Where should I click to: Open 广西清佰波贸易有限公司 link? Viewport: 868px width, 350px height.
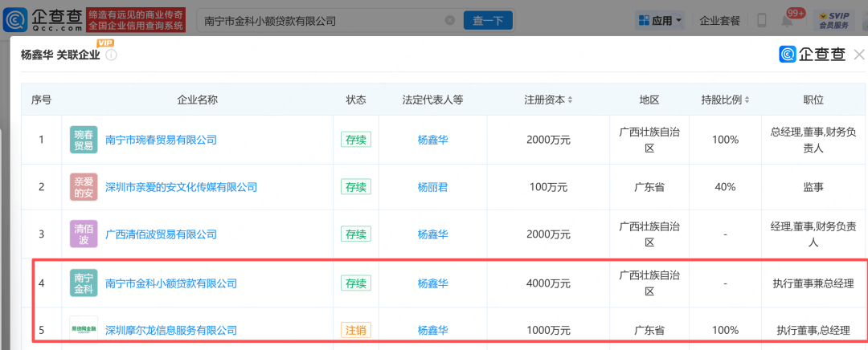point(161,234)
